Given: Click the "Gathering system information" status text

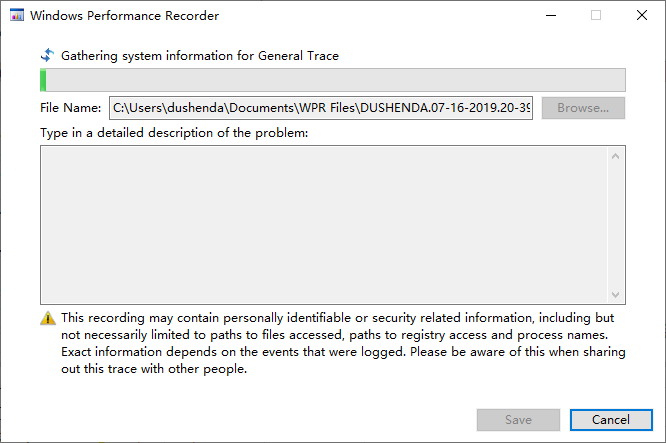Looking at the screenshot, I should [x=200, y=56].
